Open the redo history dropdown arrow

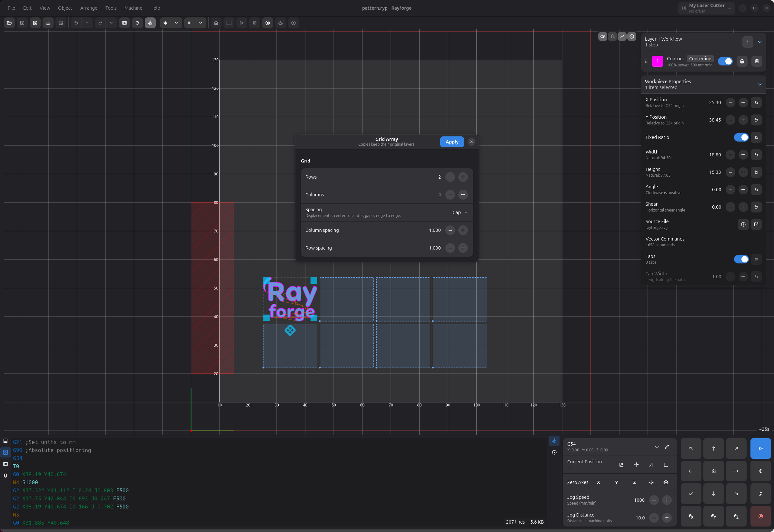tap(111, 23)
